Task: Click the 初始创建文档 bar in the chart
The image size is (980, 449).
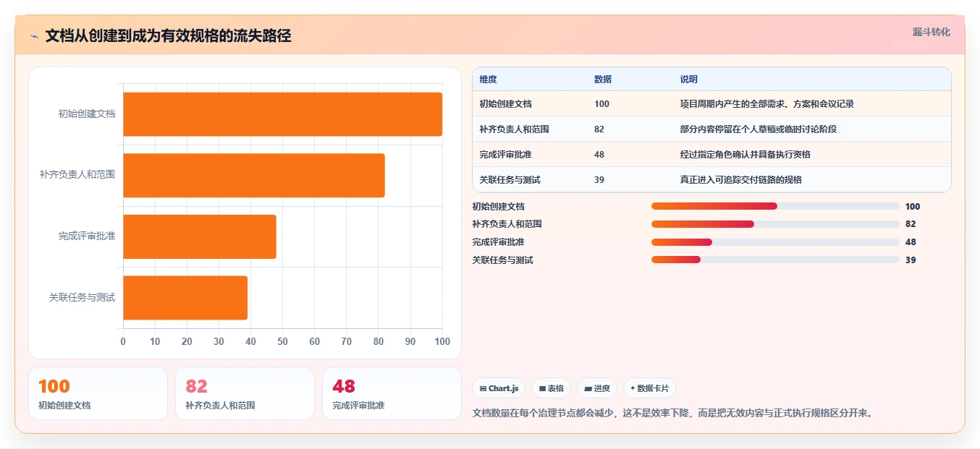Action: coord(282,114)
